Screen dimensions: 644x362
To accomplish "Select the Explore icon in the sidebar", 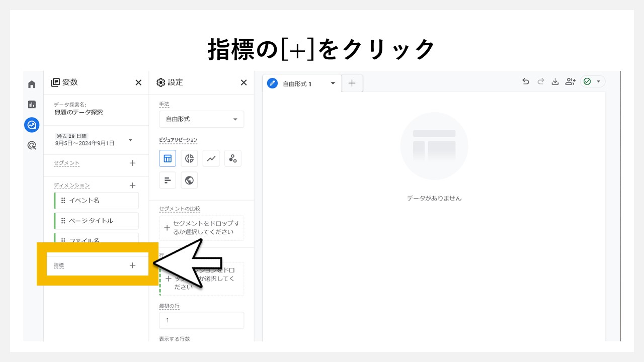I will pyautogui.click(x=32, y=125).
